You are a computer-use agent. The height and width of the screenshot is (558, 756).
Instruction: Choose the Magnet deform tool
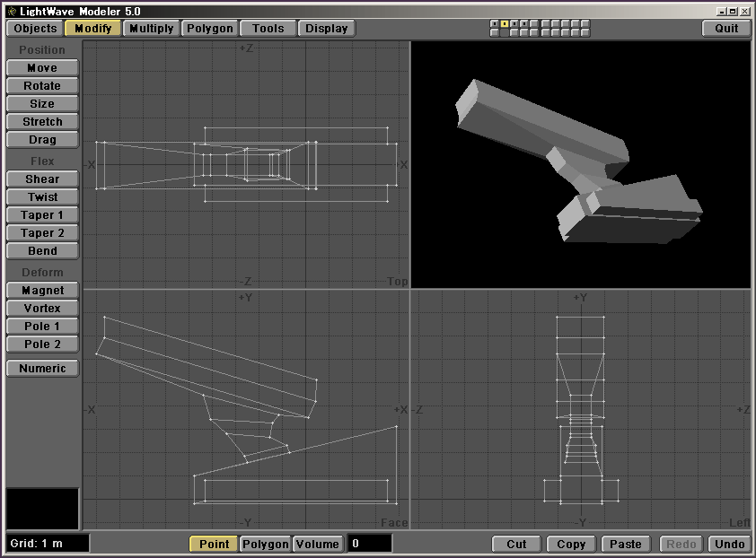(42, 291)
